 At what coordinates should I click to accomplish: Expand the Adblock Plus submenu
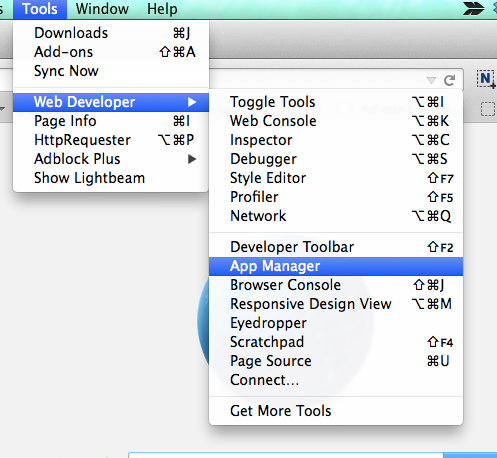click(x=111, y=159)
